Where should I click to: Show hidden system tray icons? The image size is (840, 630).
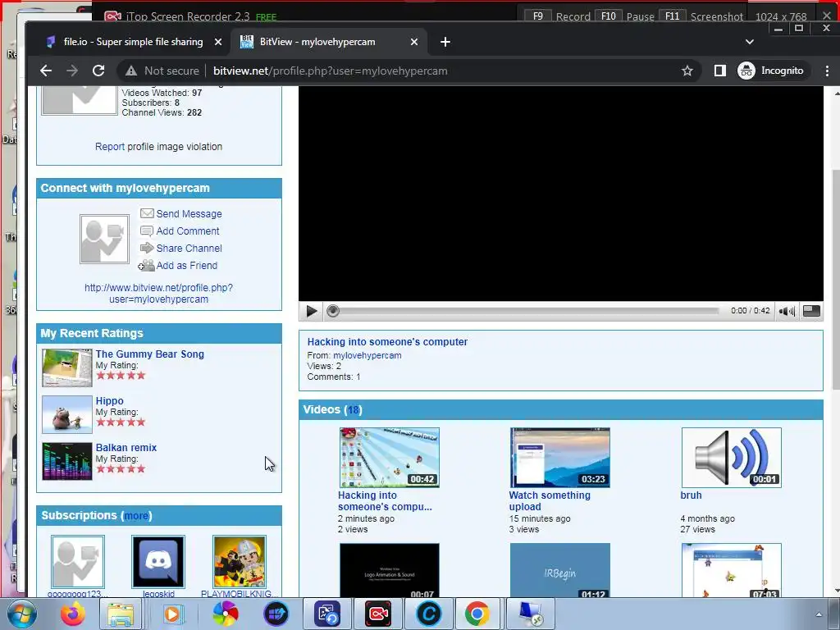coord(818,614)
